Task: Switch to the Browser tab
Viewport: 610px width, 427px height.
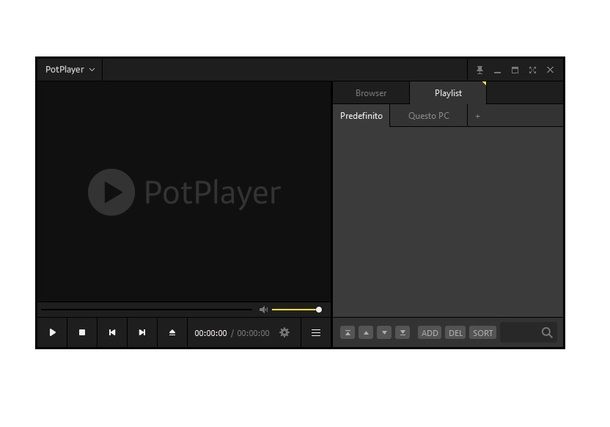Action: tap(371, 93)
